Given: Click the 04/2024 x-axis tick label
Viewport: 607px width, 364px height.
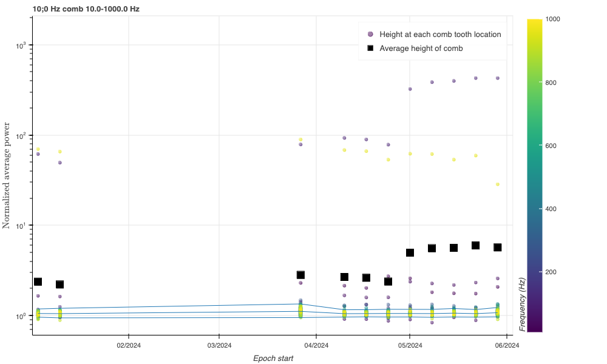Looking at the screenshot, I should (x=316, y=345).
